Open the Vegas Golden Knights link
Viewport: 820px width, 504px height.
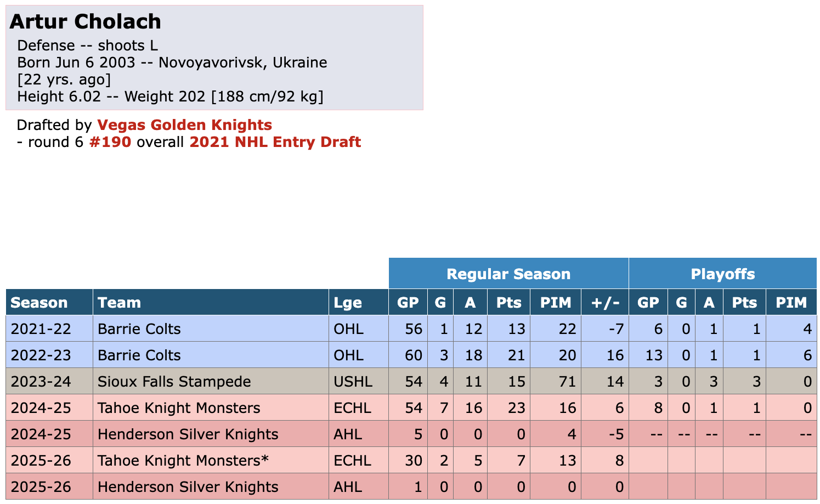tap(184, 125)
